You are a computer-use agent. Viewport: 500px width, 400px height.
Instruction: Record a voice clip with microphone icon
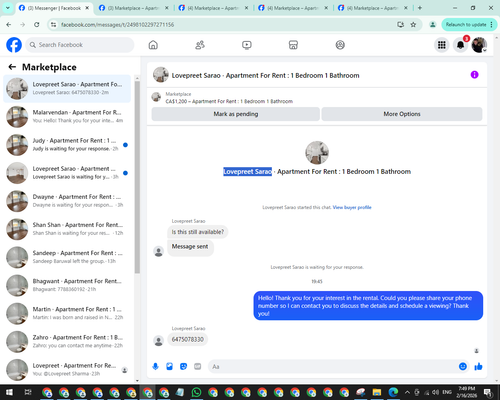(155, 367)
